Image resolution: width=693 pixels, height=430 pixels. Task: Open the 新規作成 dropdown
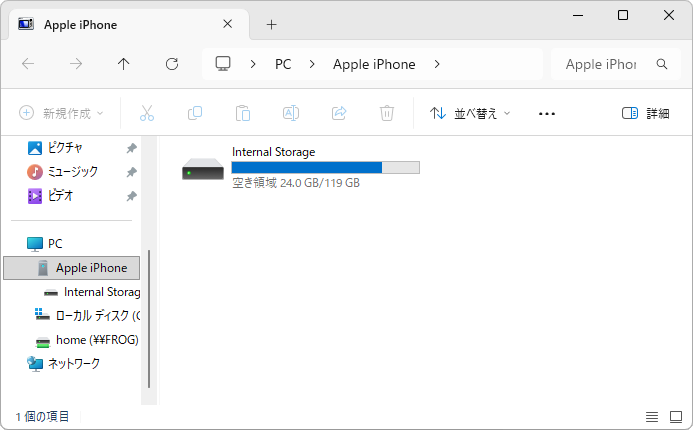point(61,113)
